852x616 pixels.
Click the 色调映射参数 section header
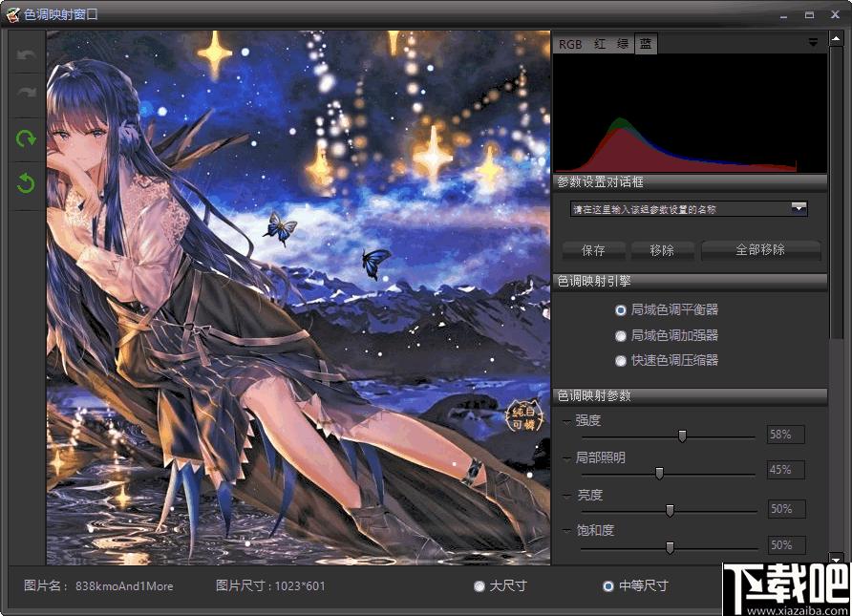pos(690,396)
